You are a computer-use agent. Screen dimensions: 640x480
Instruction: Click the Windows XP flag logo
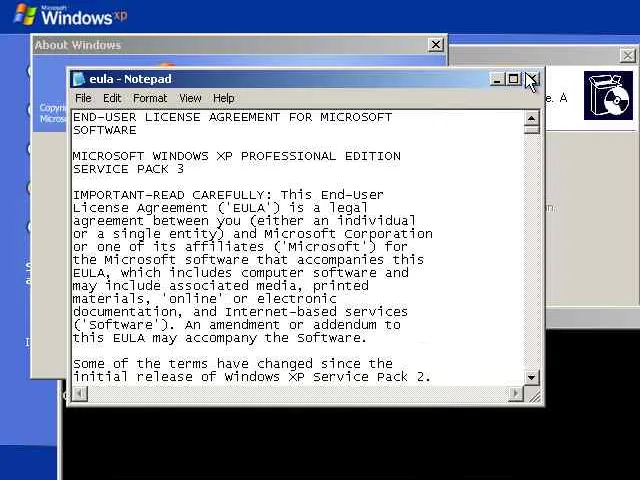[x=25, y=15]
